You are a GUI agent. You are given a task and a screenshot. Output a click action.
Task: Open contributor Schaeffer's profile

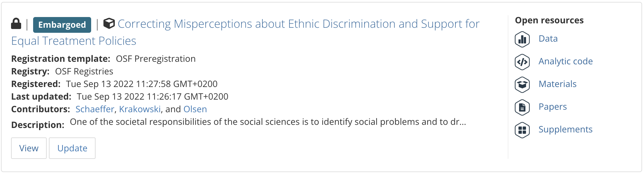(x=95, y=109)
